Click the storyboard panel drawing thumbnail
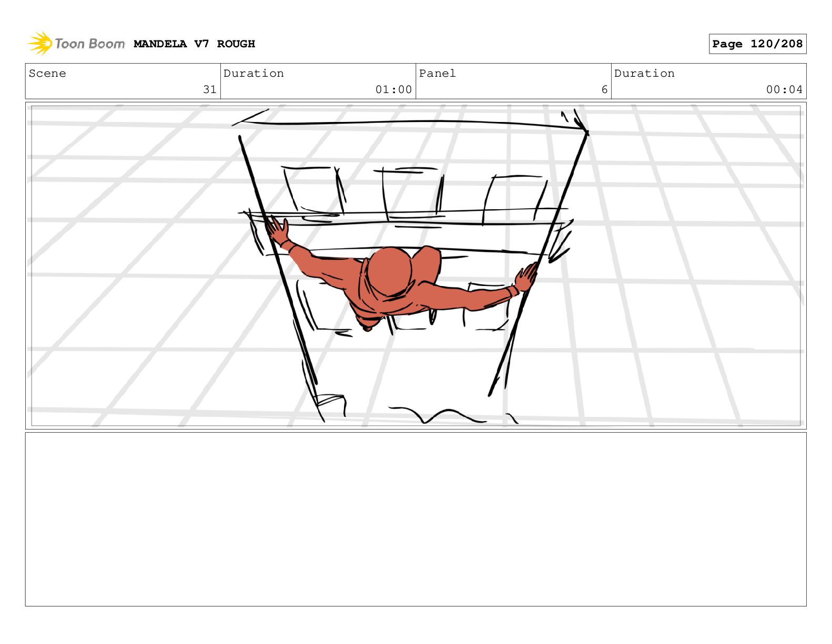This screenshot has height=644, width=832. (x=415, y=265)
